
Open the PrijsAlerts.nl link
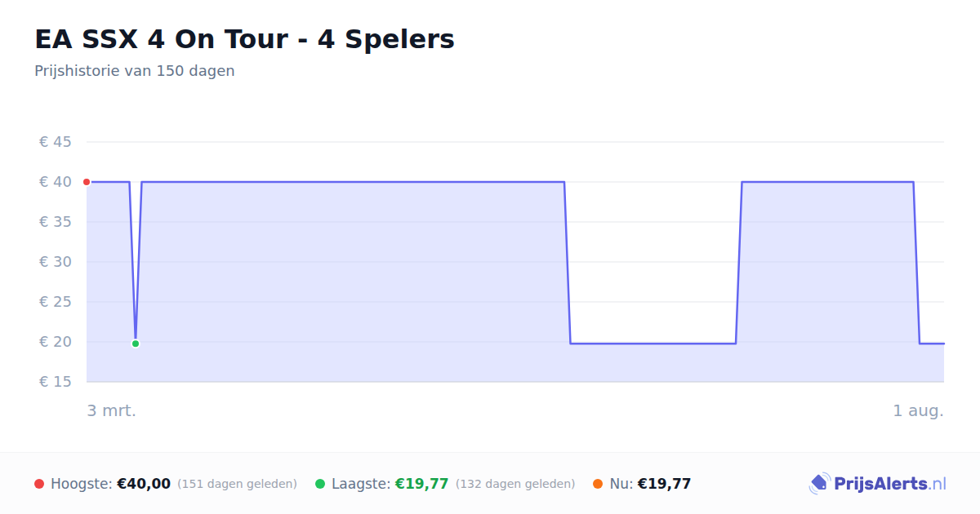coord(890,484)
